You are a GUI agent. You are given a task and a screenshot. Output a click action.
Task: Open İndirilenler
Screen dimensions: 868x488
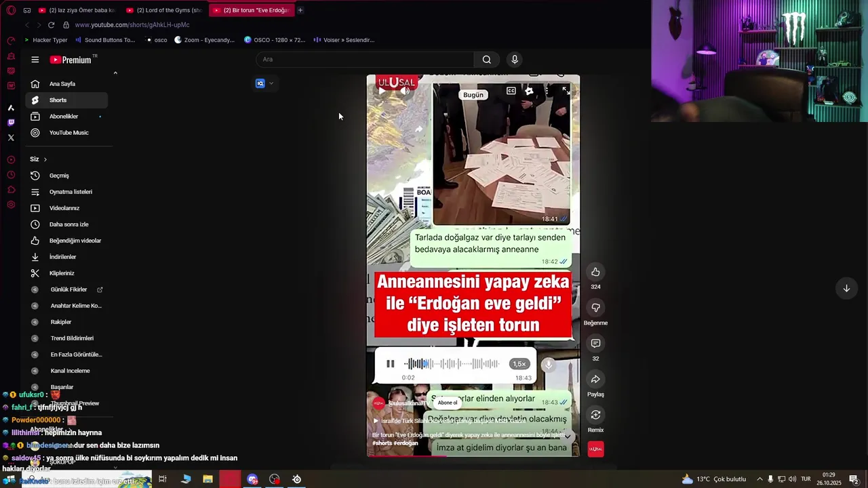tap(66, 257)
